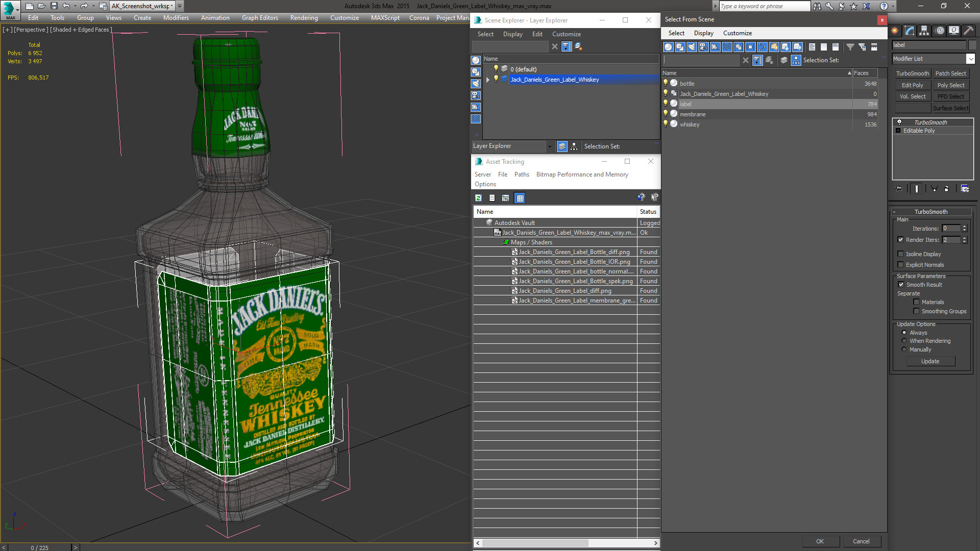Click Cancel button in Select From Scene
This screenshot has width=980, height=551.
(x=861, y=541)
